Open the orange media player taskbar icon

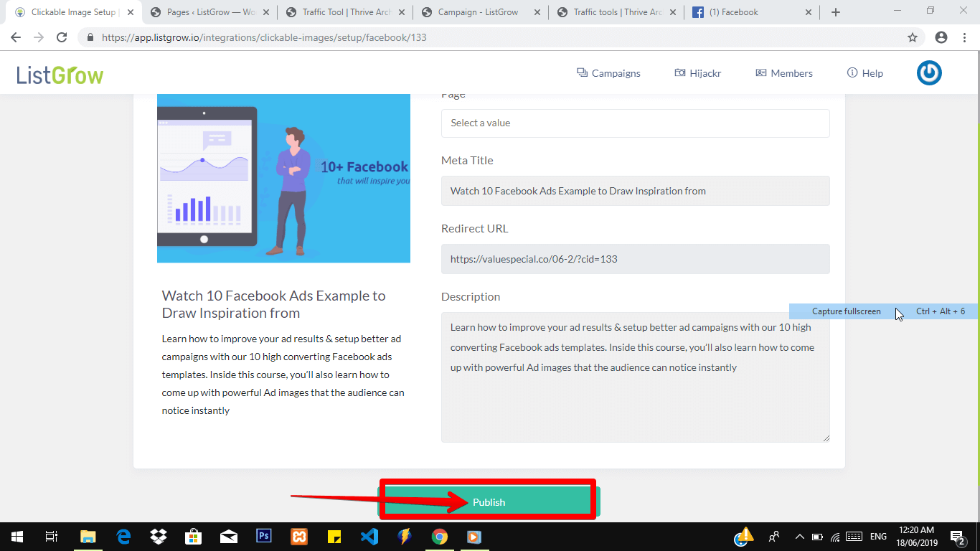pos(474,537)
